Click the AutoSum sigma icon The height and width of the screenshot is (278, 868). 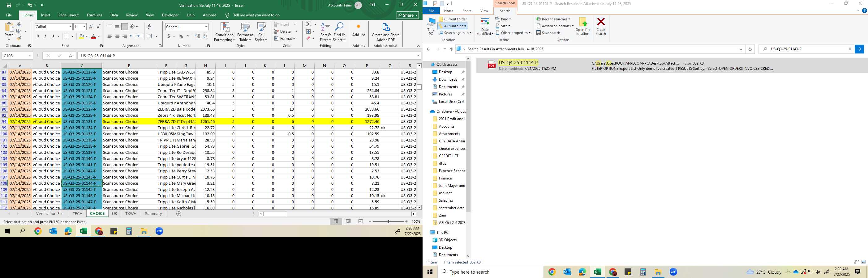point(308,24)
